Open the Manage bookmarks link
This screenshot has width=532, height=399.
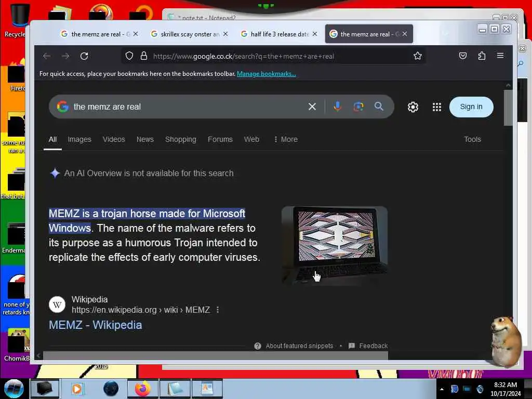[267, 74]
